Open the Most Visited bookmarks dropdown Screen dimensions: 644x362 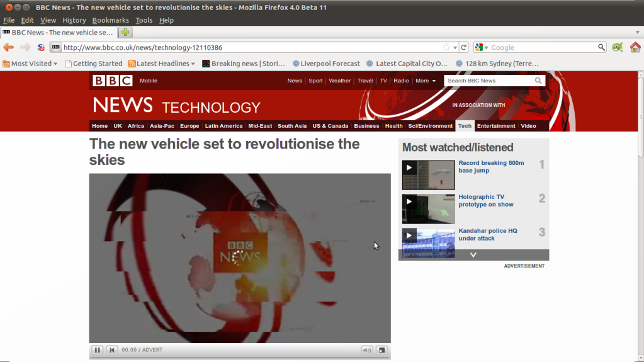click(30, 64)
